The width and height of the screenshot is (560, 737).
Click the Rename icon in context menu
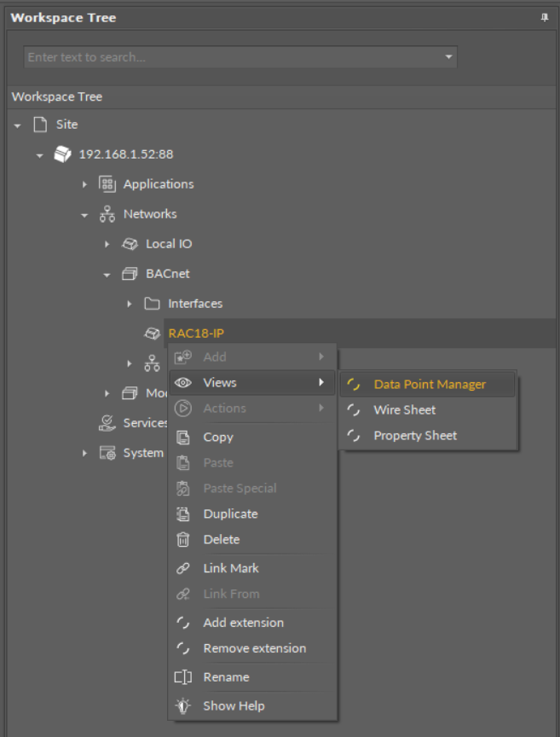tap(182, 677)
